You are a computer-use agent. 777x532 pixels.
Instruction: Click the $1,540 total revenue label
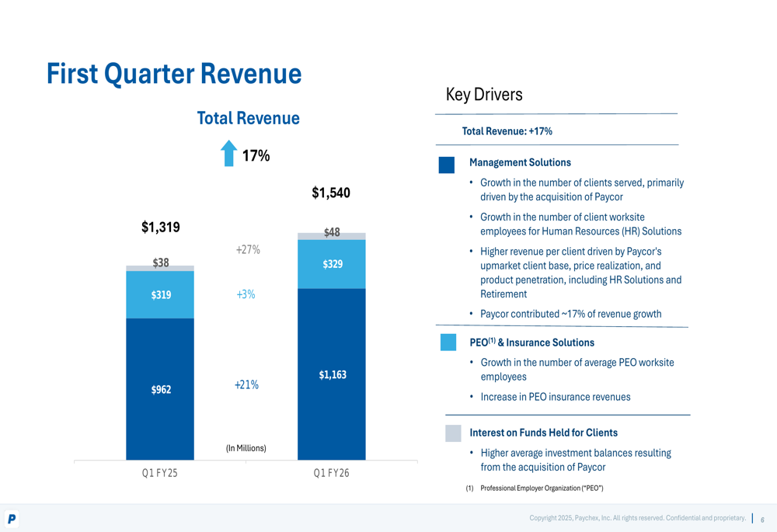(331, 193)
